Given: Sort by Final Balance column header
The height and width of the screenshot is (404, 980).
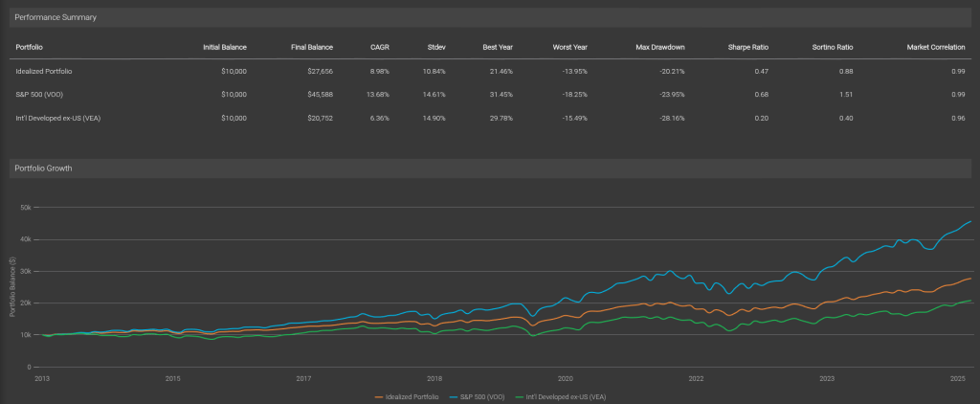Looking at the screenshot, I should [311, 47].
